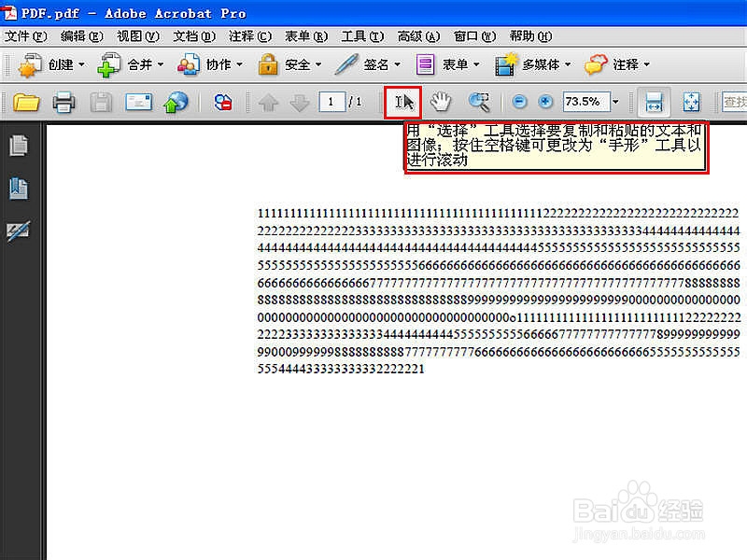Click the first line of digits text

click(x=498, y=214)
